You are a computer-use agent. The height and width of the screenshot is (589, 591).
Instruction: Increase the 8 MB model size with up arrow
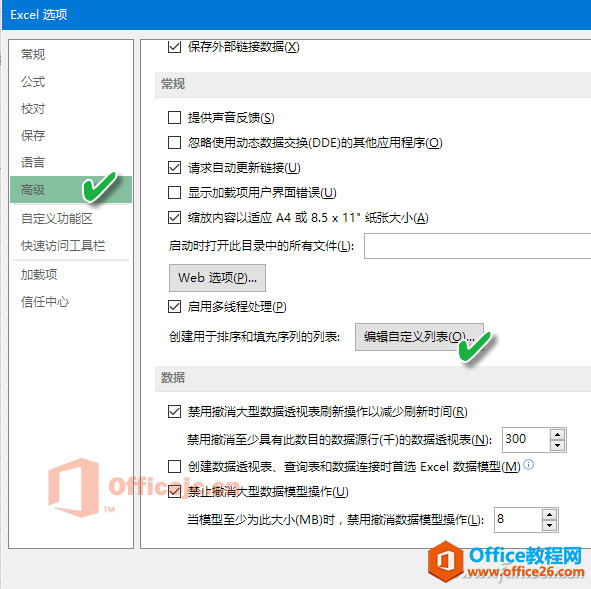549,514
